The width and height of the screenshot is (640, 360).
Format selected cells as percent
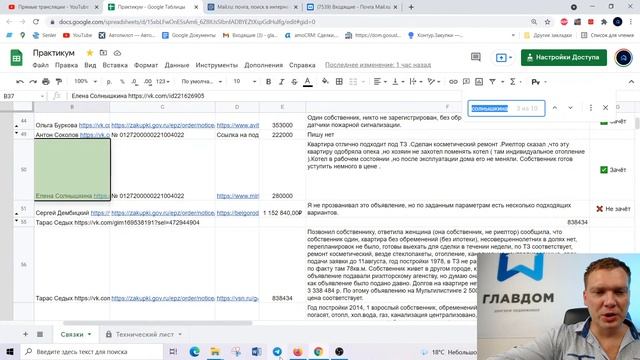coord(122,82)
